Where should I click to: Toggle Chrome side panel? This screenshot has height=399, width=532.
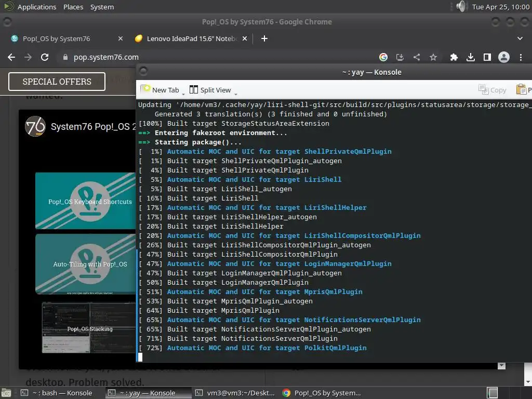[x=487, y=57]
